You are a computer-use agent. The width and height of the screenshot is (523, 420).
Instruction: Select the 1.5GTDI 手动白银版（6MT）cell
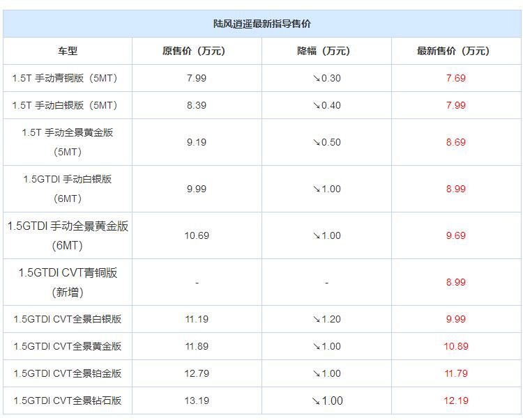click(x=68, y=189)
